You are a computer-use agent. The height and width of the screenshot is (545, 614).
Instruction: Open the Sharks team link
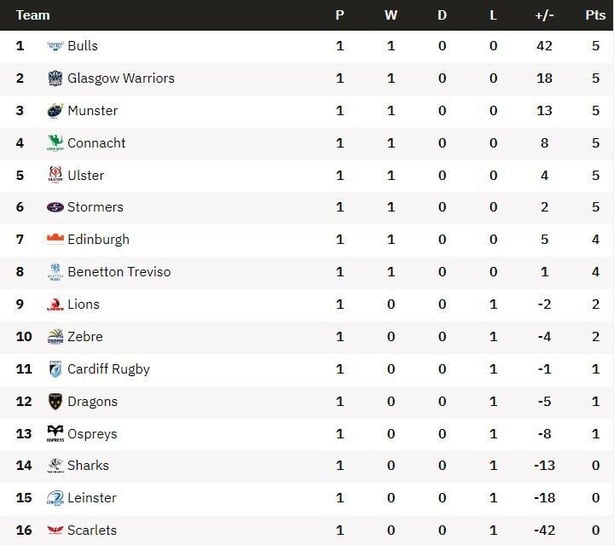88,466
